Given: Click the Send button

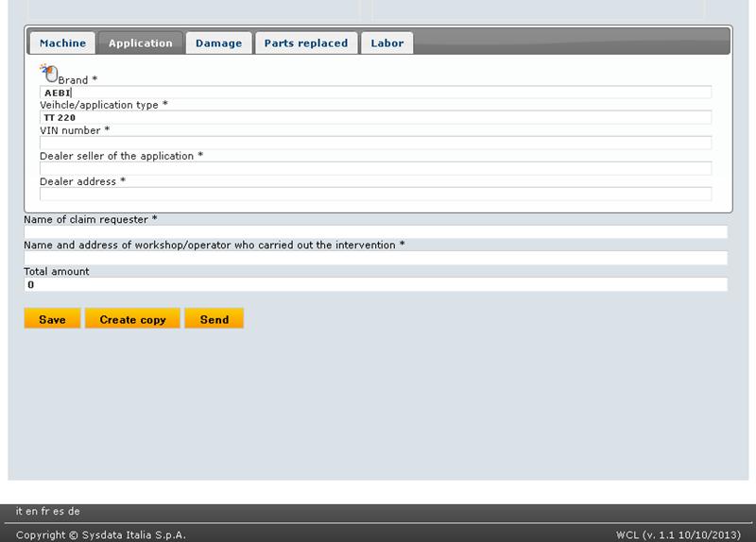Looking at the screenshot, I should [215, 319].
